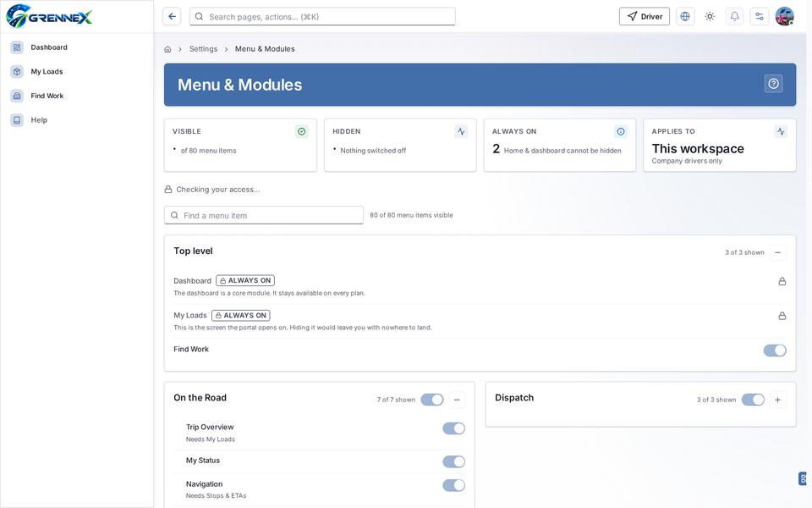Click the Driver role button
Viewport: 812px width, 508px height.
coord(645,17)
